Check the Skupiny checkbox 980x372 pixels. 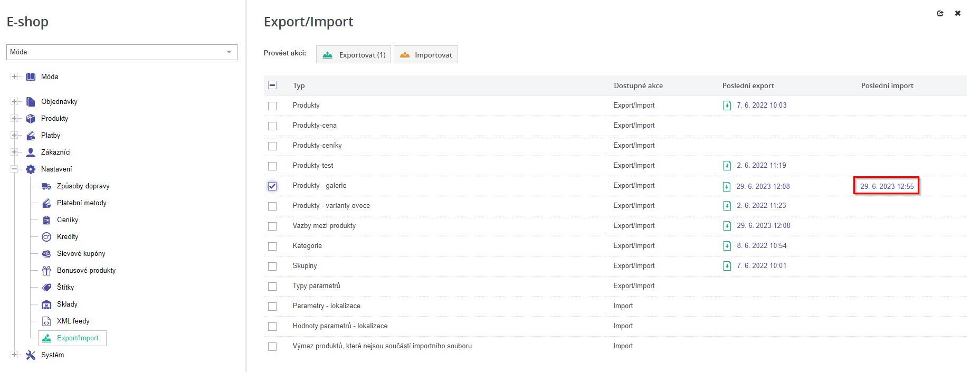click(272, 266)
